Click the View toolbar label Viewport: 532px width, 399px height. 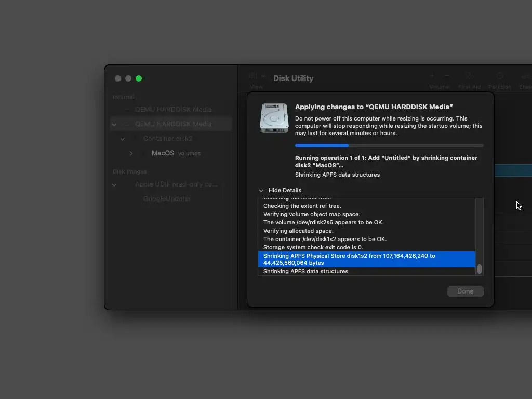point(257,87)
